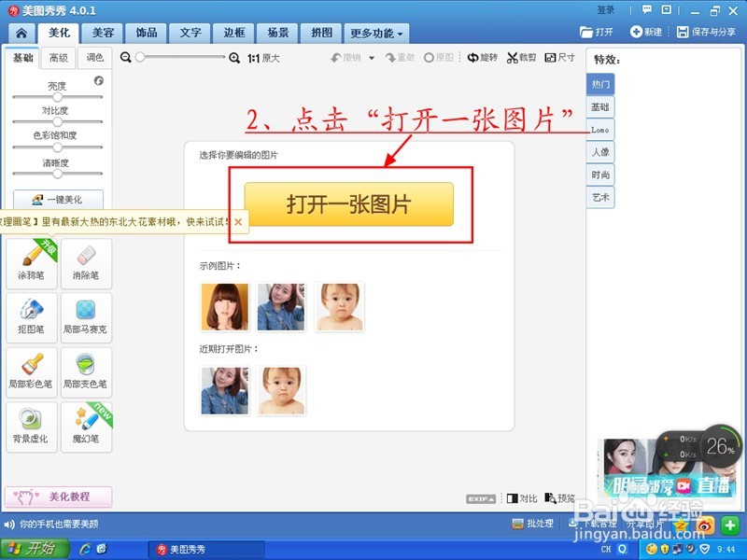The height and width of the screenshot is (560, 747).
Task: Select the 局部马赛克 mosaic tool
Action: point(86,318)
